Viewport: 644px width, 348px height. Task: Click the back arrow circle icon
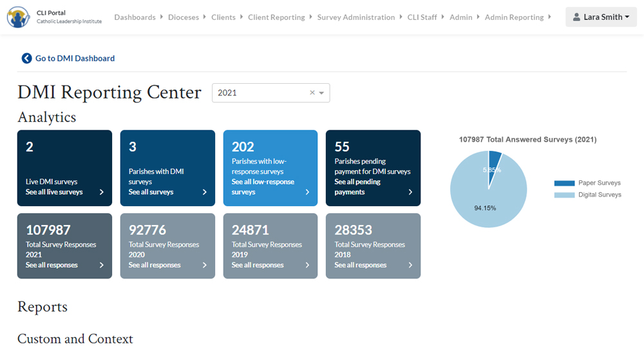(26, 59)
